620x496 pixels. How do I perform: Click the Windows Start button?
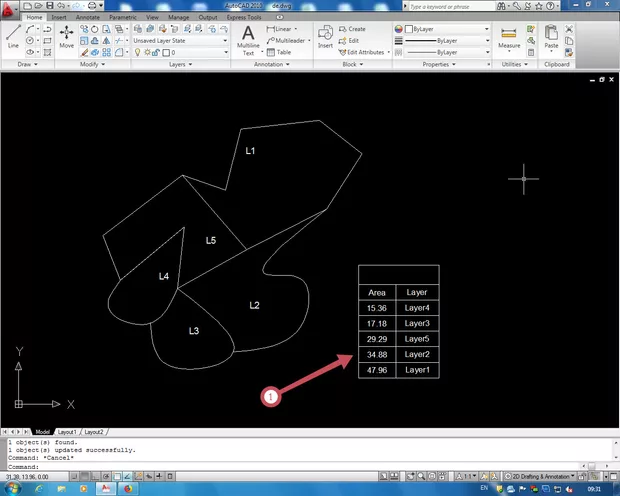tap(12, 488)
